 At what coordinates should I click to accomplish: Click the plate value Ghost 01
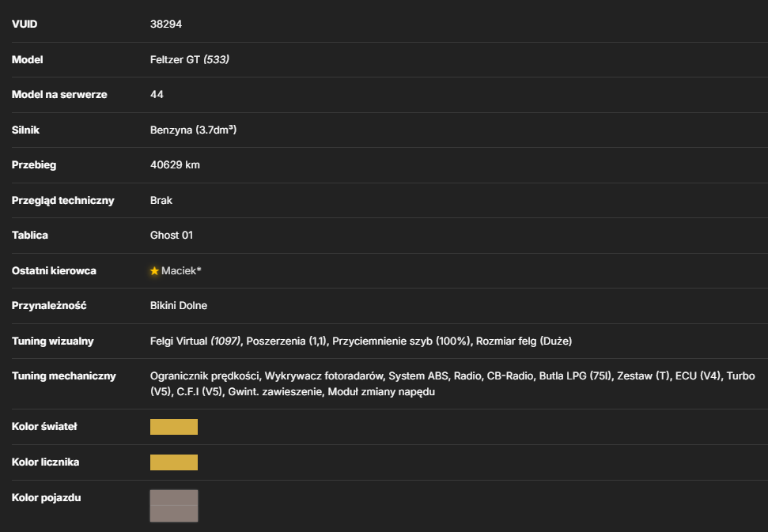(x=172, y=235)
